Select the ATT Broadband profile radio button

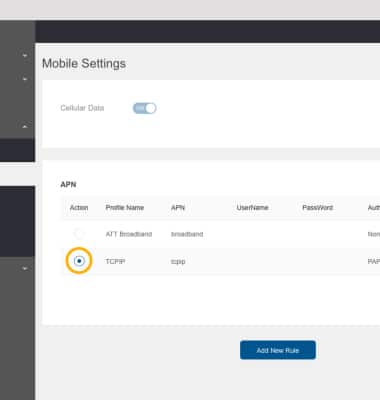[x=79, y=234]
